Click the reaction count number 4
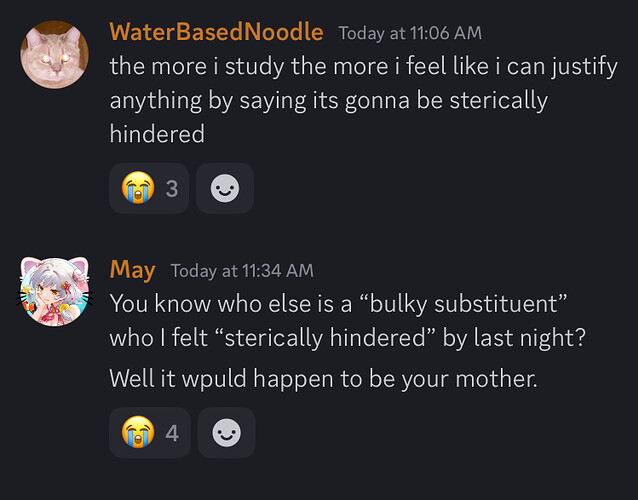Screen dimensions: 638x500 (x=171, y=433)
